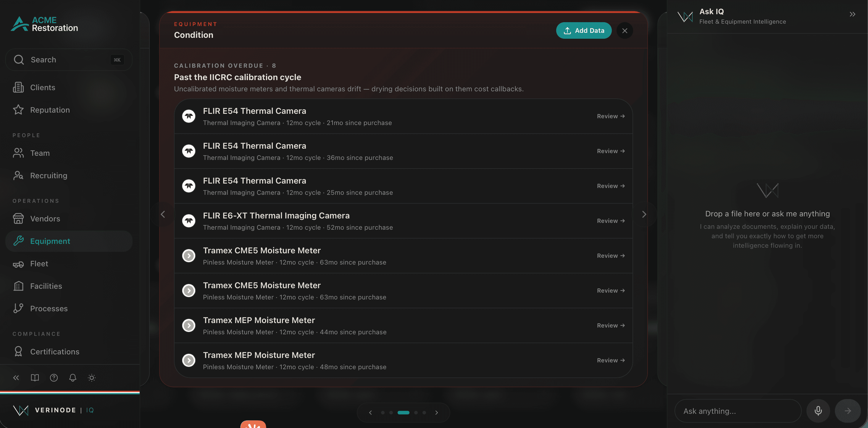Open the help question mark icon
The image size is (868, 428).
click(x=54, y=377)
